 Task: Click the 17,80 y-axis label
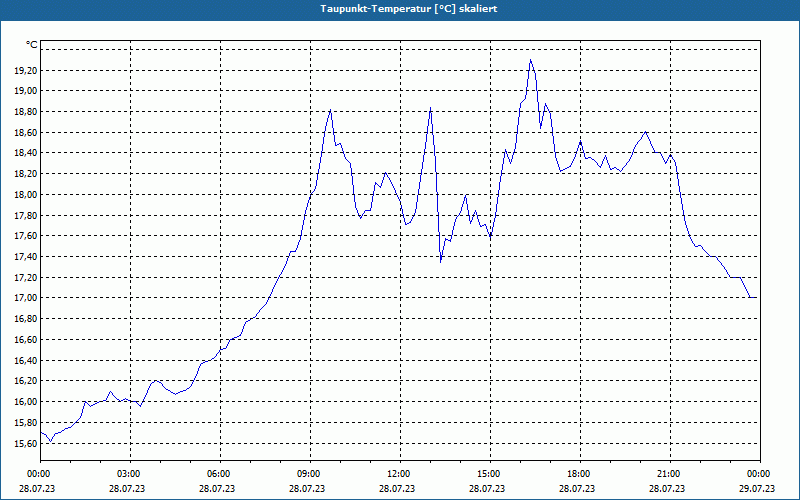coord(27,215)
